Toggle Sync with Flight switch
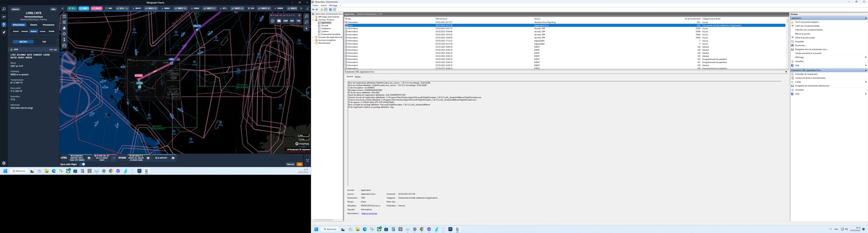The width and height of the screenshot is (868, 233). [82, 164]
